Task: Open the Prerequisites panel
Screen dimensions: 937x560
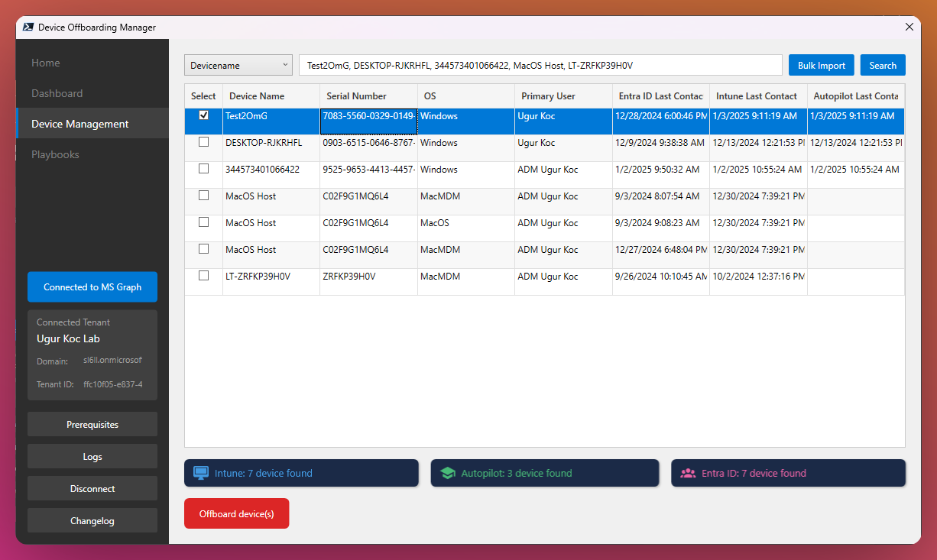Action: click(x=92, y=424)
